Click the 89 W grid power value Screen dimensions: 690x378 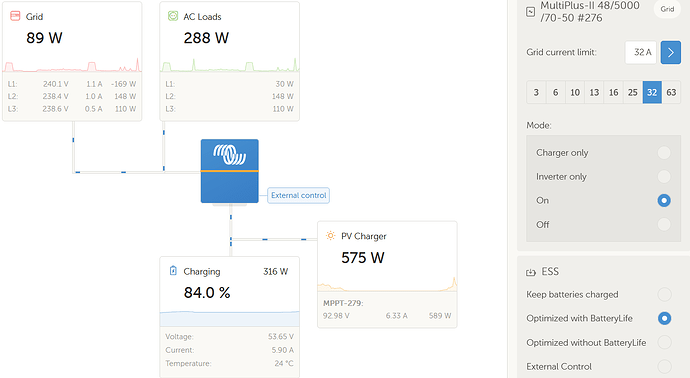coord(44,38)
